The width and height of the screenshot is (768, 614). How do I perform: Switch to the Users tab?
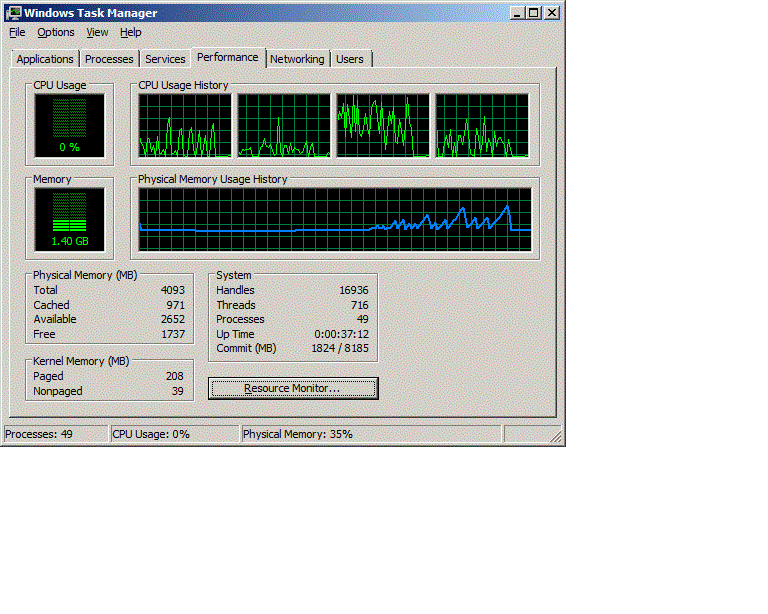click(x=350, y=59)
